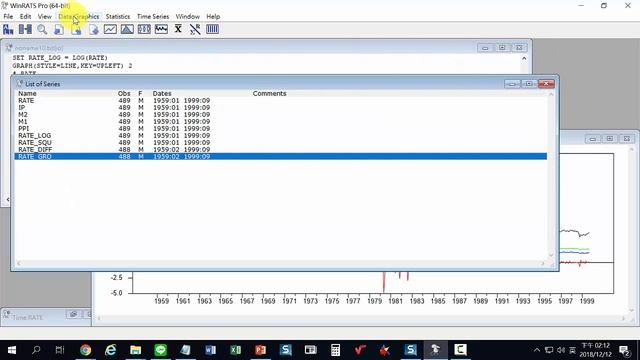Image resolution: width=640 pixels, height=360 pixels.
Task: Select the RATE series row
Action: pyautogui.click(x=280, y=100)
